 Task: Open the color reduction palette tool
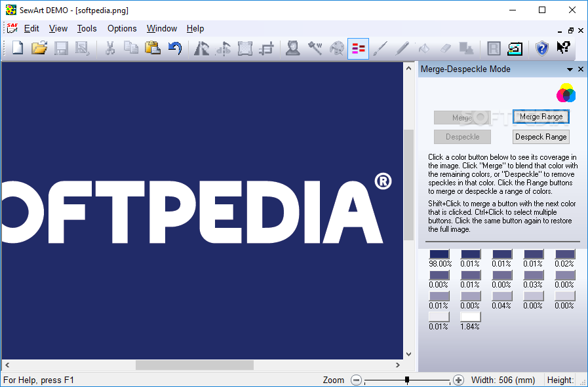337,48
